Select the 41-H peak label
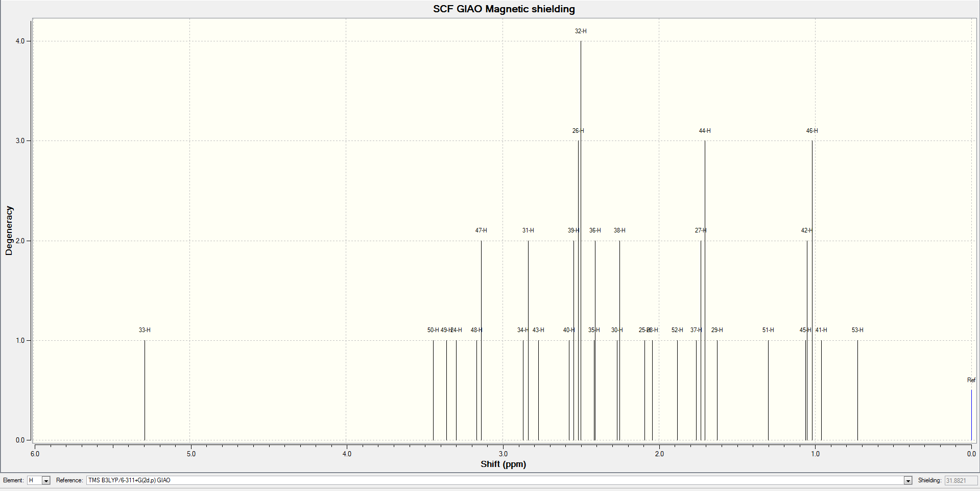 pyautogui.click(x=821, y=330)
